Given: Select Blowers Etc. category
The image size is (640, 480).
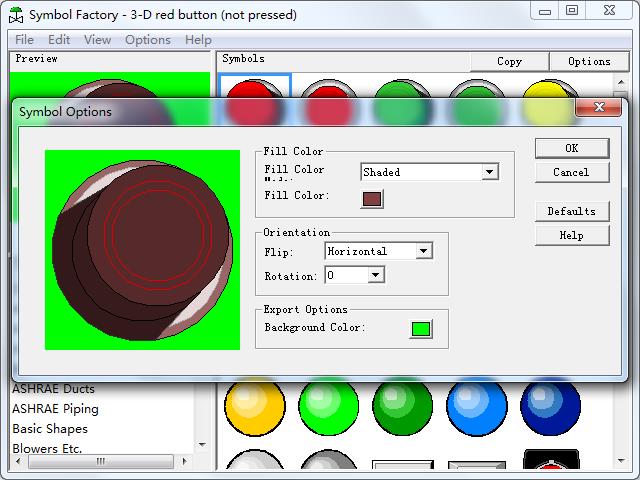Looking at the screenshot, I should click(47, 448).
